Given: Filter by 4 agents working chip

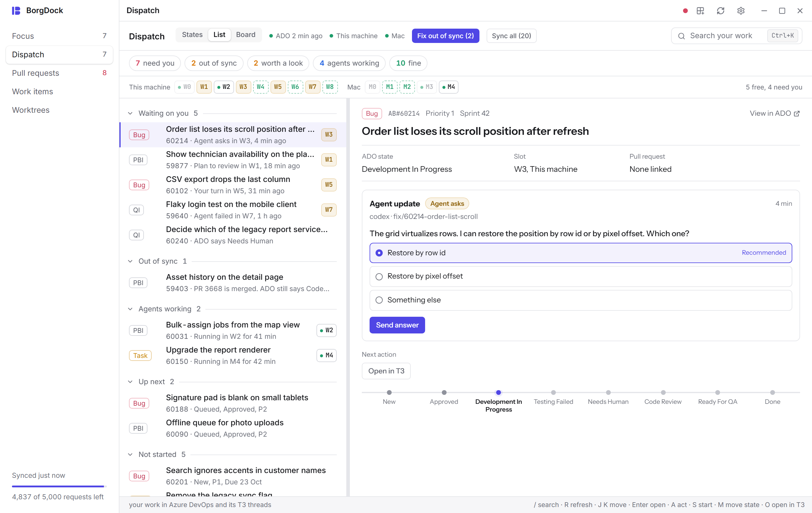Looking at the screenshot, I should click(x=349, y=63).
